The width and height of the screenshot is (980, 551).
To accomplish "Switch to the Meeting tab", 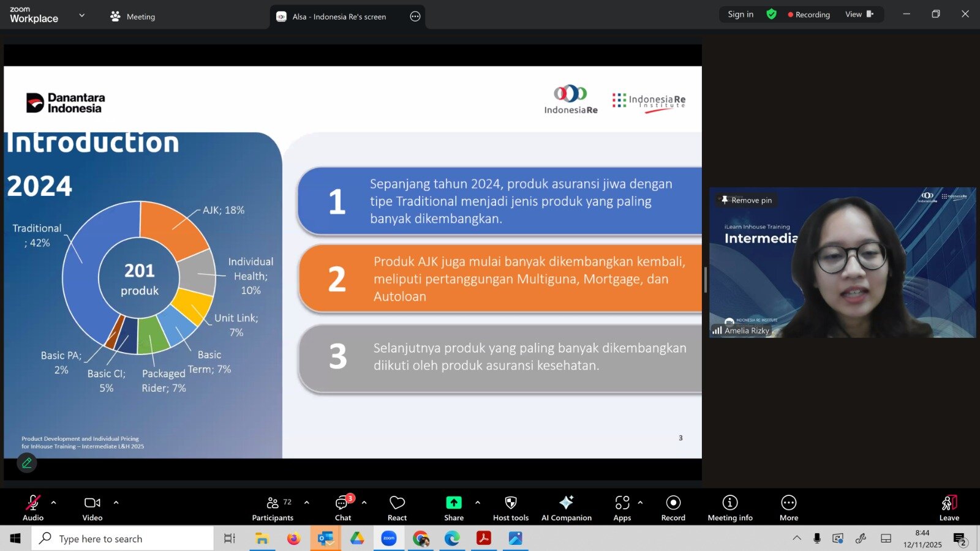I will coord(133,17).
